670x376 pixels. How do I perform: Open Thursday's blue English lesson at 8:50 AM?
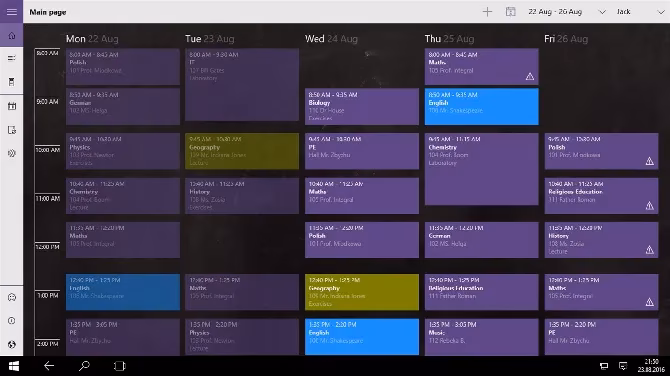[482, 106]
